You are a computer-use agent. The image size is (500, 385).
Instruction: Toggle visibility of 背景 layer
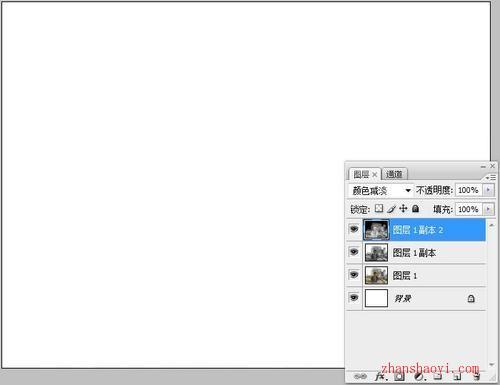click(354, 298)
